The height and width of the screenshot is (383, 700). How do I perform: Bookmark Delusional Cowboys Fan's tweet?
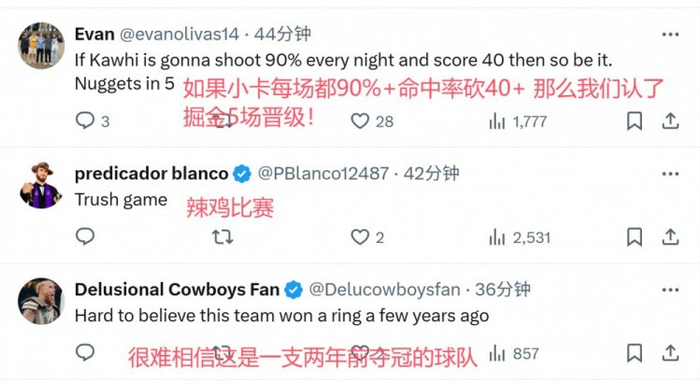tap(634, 353)
